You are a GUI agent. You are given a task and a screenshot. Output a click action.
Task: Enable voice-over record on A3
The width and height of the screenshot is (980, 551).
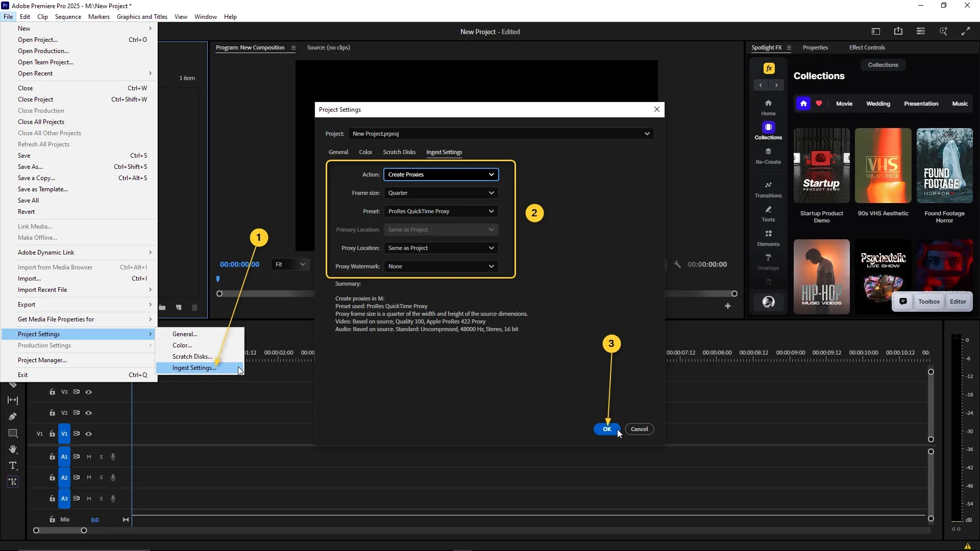click(113, 499)
